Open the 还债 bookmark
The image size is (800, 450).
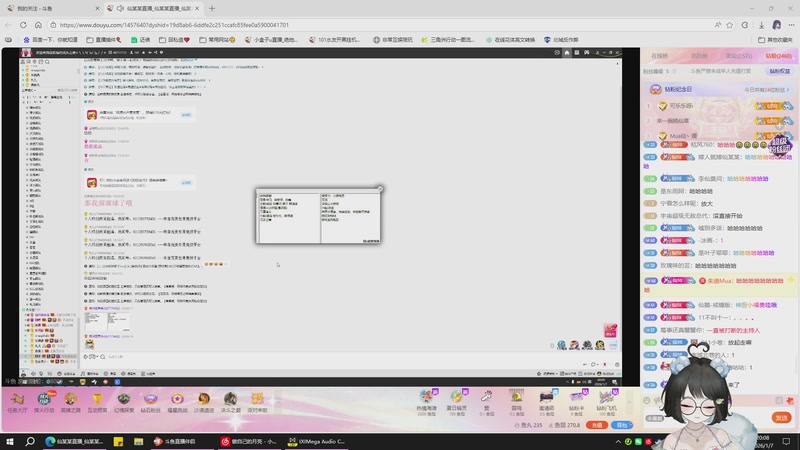tap(140, 39)
